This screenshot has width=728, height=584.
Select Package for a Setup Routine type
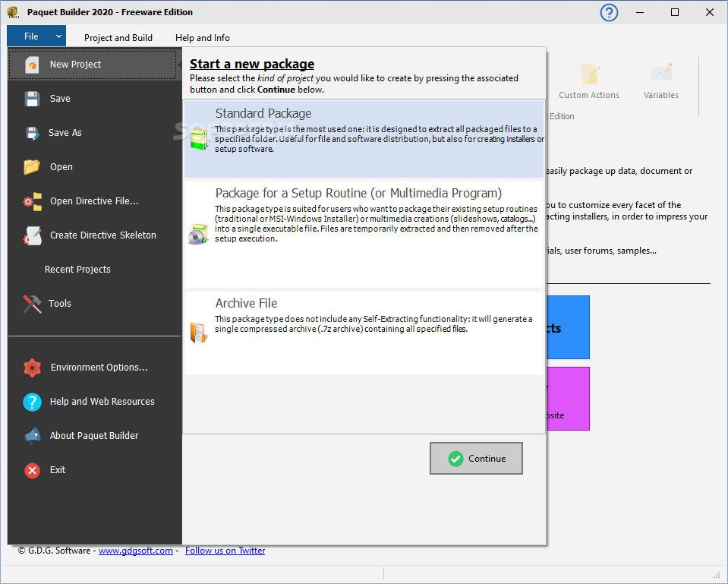coord(364,234)
